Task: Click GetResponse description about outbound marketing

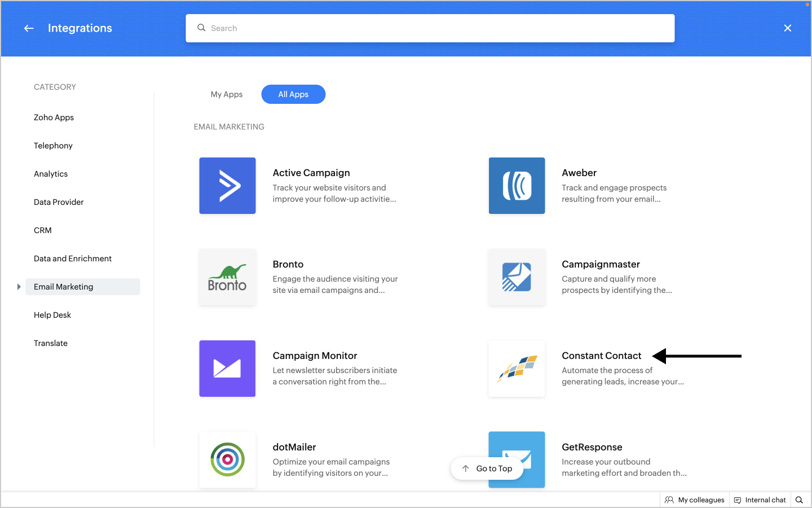Action: coord(624,468)
